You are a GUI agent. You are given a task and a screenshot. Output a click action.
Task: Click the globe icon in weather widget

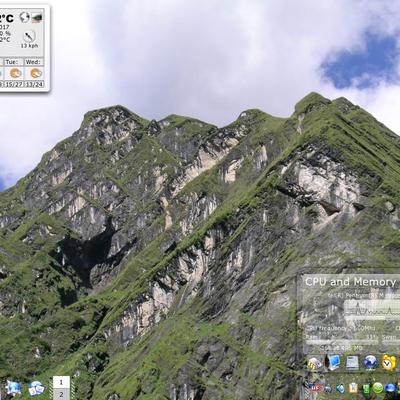coord(24,17)
